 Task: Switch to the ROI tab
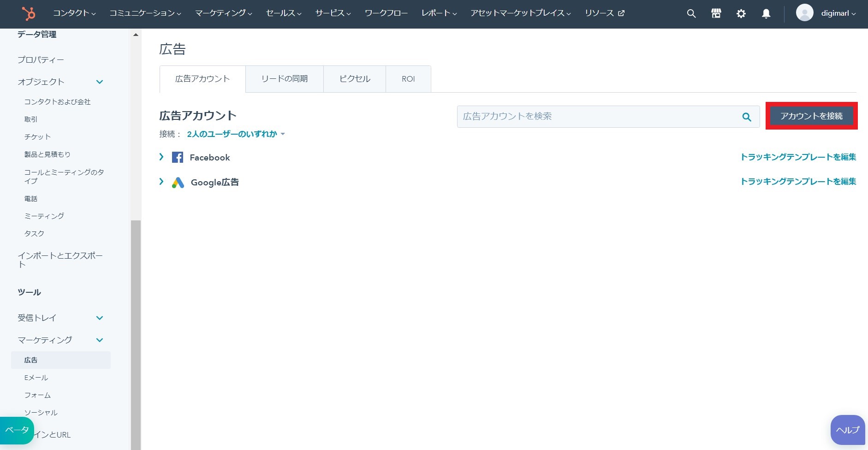(x=408, y=79)
